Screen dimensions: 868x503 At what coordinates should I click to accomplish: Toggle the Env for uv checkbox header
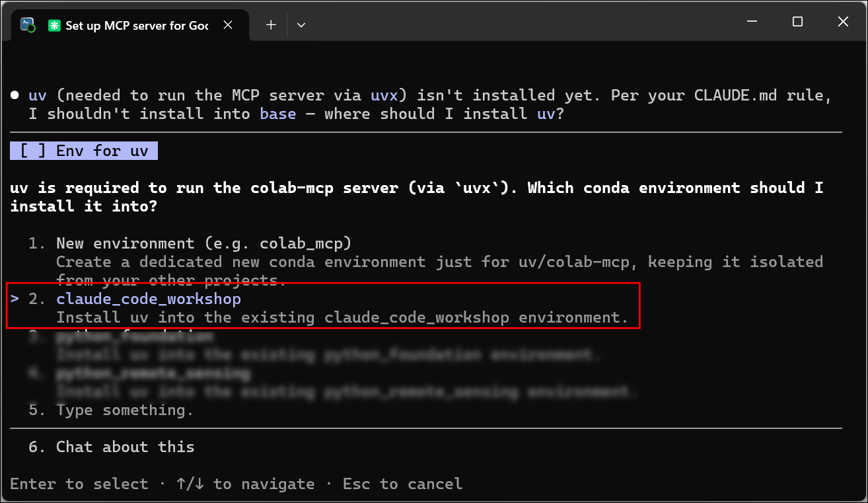[84, 151]
